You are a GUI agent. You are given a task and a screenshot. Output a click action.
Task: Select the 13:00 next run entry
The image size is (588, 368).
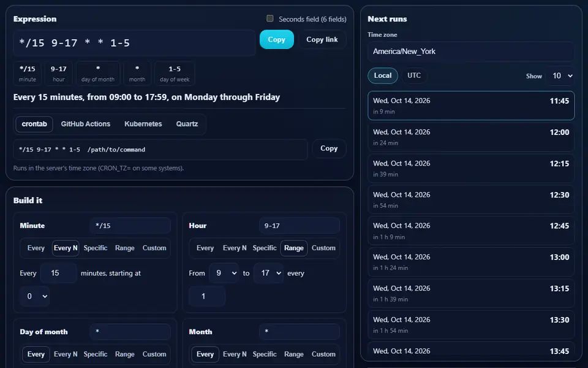(x=471, y=262)
